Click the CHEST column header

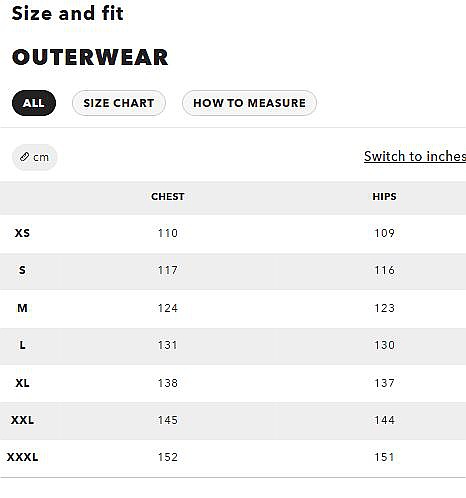[x=168, y=197]
